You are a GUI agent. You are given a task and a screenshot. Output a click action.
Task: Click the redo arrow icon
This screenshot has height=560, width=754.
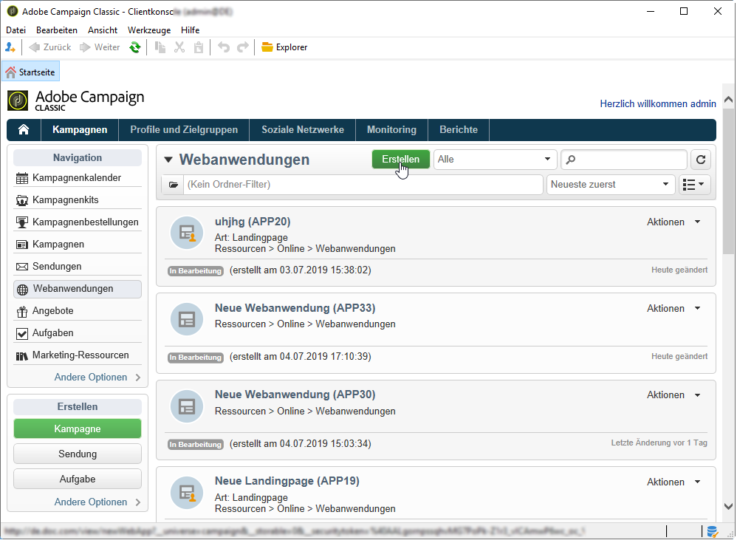pos(243,47)
